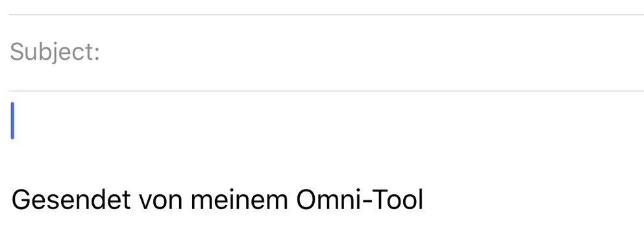
Task: Click the blue blinking text cursor
Action: pos(12,121)
